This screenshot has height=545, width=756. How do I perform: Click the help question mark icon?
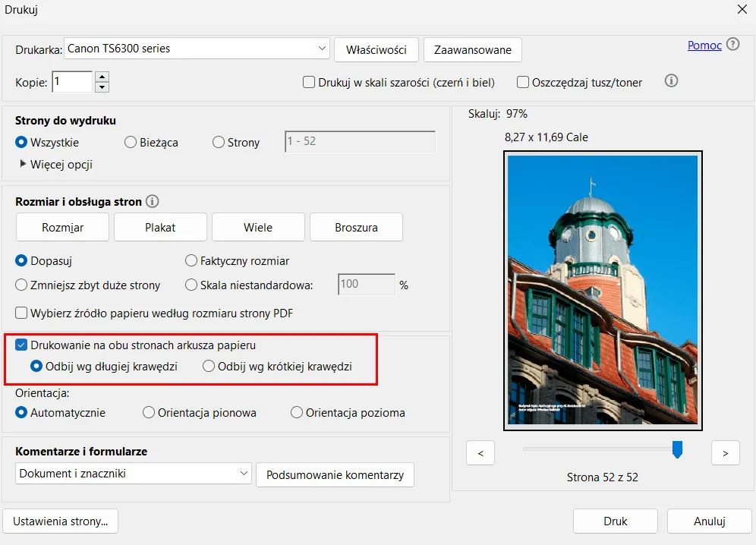732,44
